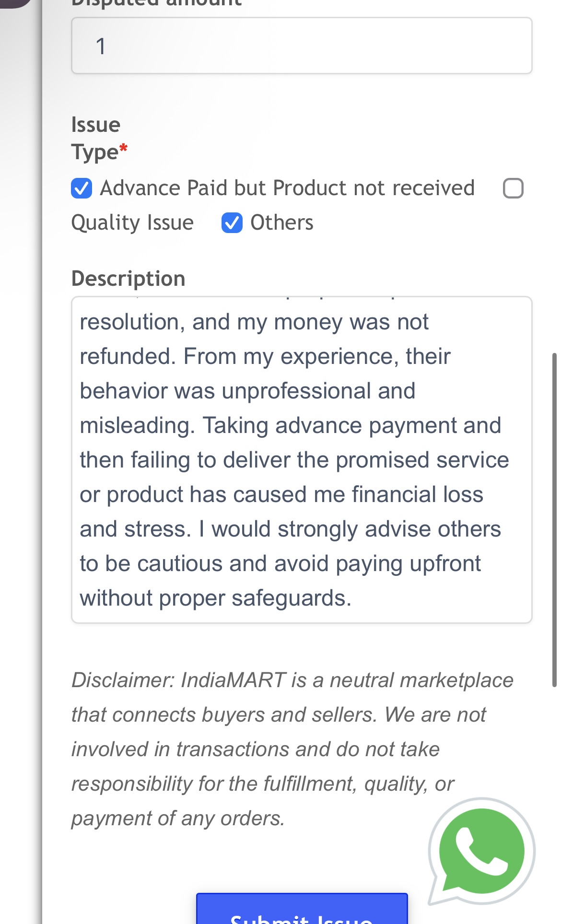Check the Quality Issue checkbox

coord(513,188)
